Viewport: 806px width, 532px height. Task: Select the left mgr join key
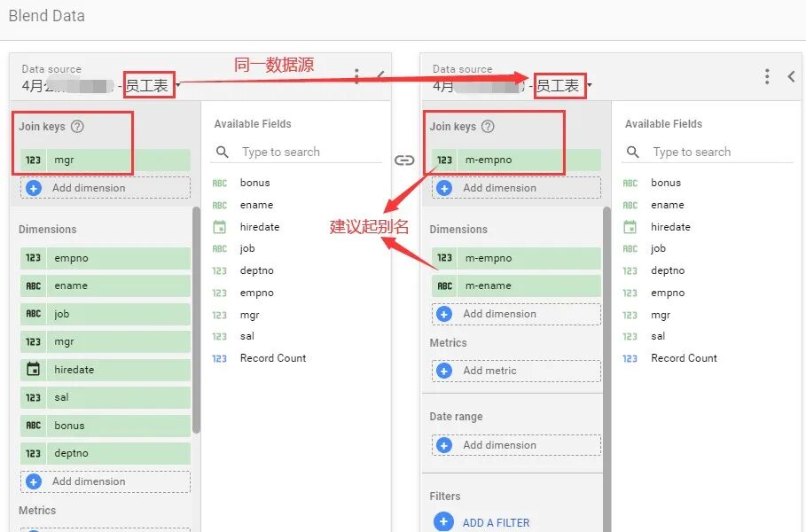pyautogui.click(x=106, y=160)
